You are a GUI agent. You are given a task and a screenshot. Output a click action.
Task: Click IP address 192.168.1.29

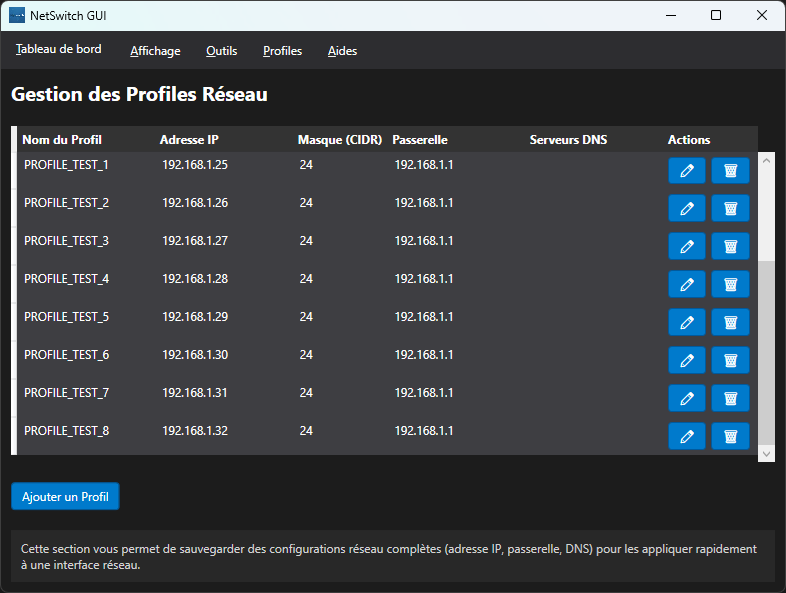[x=195, y=317]
